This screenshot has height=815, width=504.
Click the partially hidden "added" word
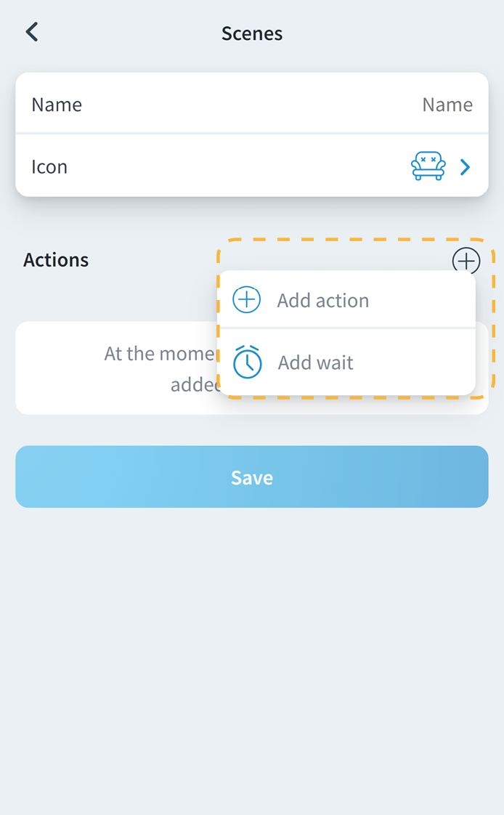192,384
